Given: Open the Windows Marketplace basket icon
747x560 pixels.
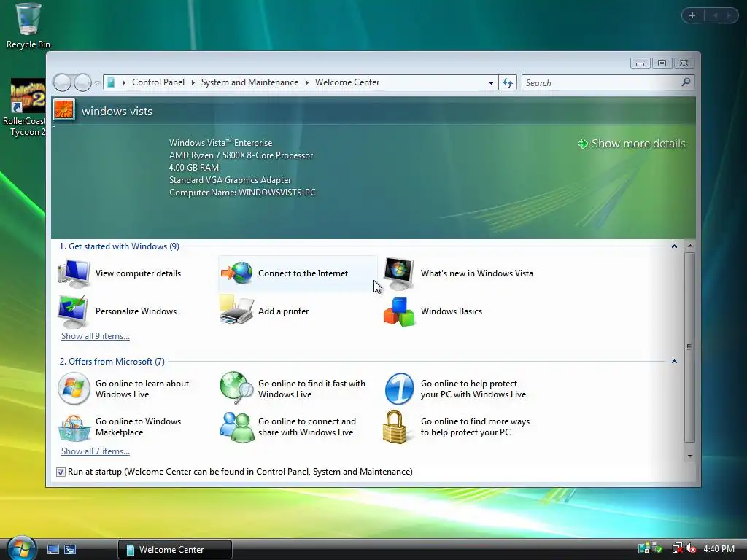Looking at the screenshot, I should point(74,427).
